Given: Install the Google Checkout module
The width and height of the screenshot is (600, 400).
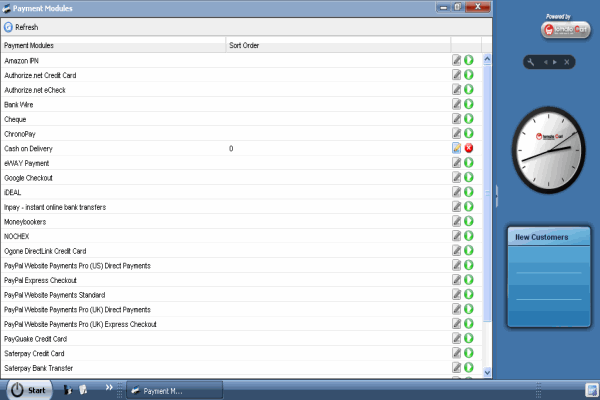Looking at the screenshot, I should pos(469,177).
